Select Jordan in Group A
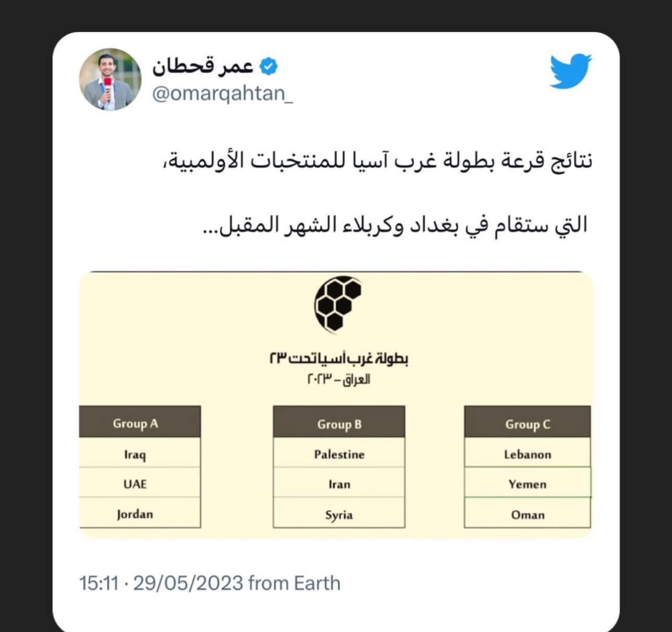Viewport: 672px width, 632px height. 140,513
